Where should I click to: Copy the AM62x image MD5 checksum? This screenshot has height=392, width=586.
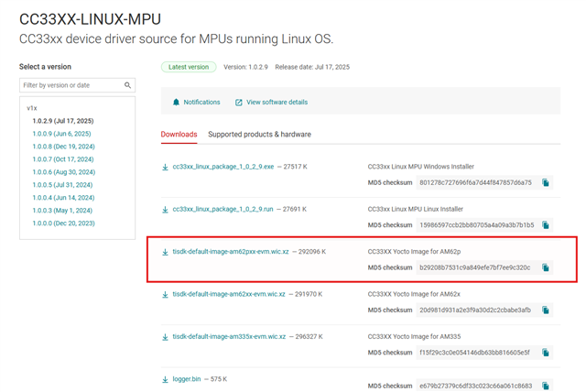coord(546,310)
